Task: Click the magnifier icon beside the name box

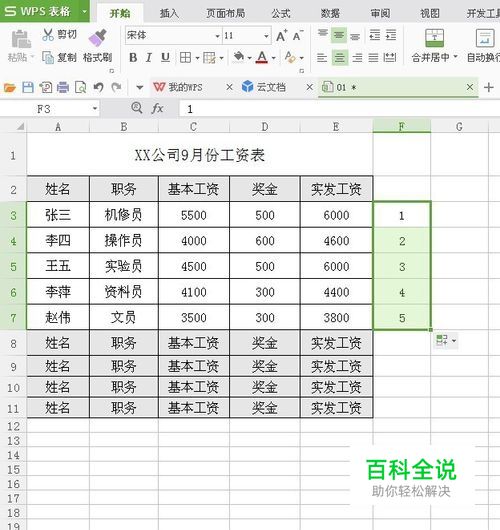Action: [x=137, y=108]
